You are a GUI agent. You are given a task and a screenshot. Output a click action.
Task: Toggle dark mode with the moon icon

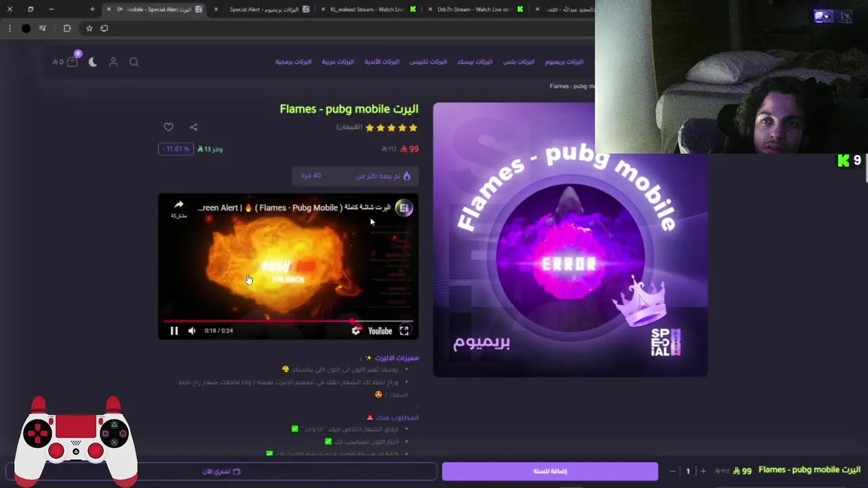tap(93, 62)
